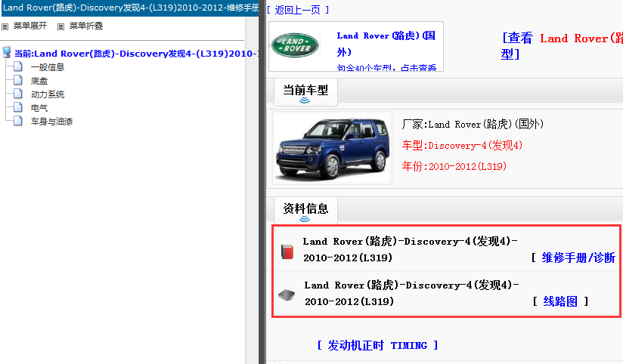623x364 pixels.
Task: Select the root node 当前:Land Rover Discovery发现4
Action: pyautogui.click(x=136, y=54)
